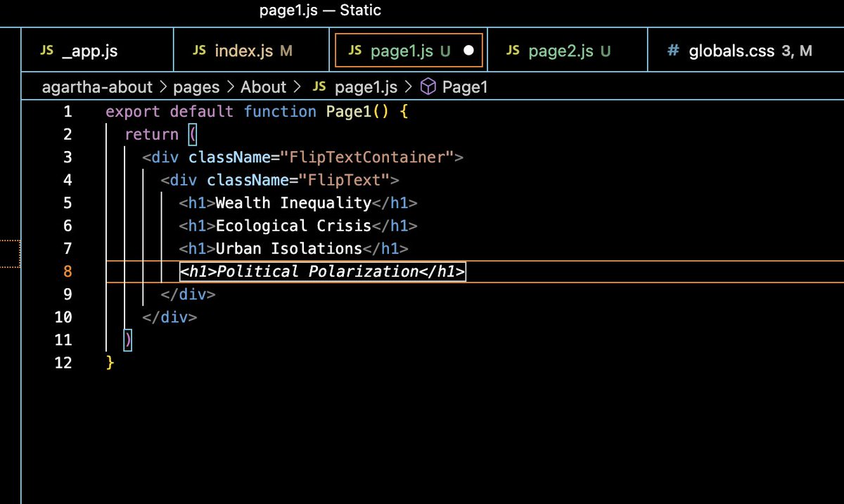Click line number 8 in the gutter
The height and width of the screenshot is (504, 844).
[68, 271]
